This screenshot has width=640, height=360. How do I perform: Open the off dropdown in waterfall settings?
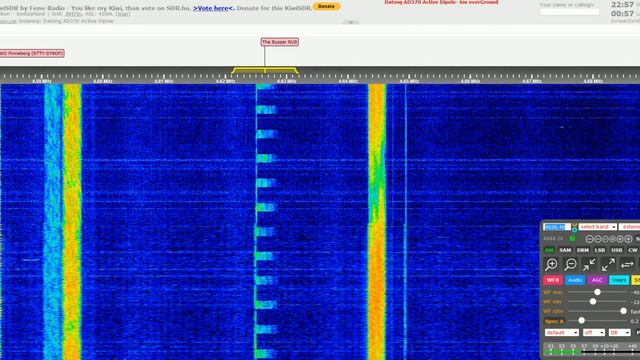(594, 333)
